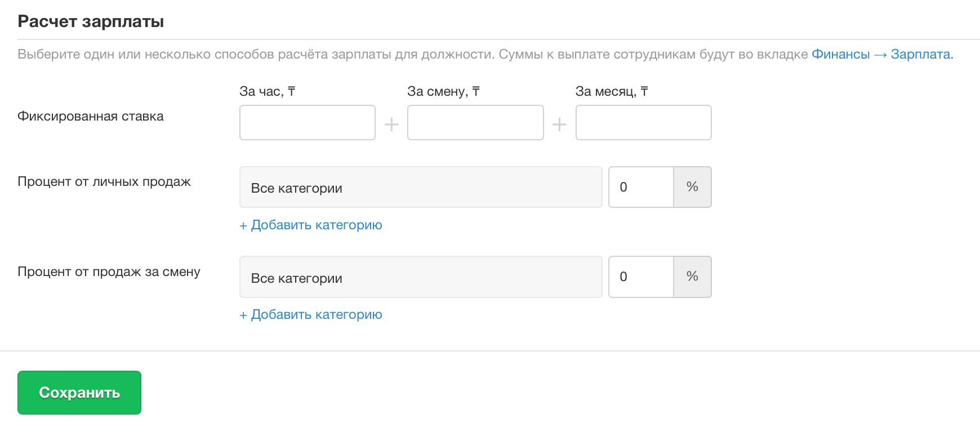Select the personal sales percent value field
The height and width of the screenshot is (427, 980).
coord(641,187)
